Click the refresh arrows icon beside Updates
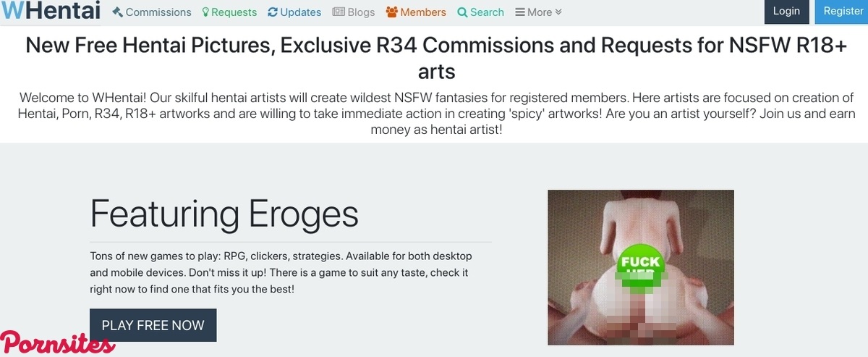 coord(273,12)
